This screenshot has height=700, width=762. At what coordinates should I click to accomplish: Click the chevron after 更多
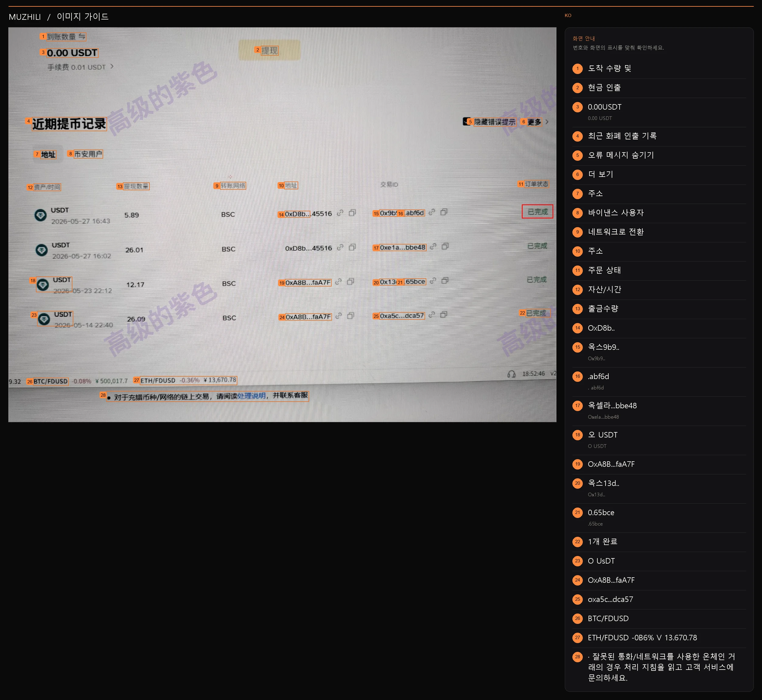tap(547, 122)
